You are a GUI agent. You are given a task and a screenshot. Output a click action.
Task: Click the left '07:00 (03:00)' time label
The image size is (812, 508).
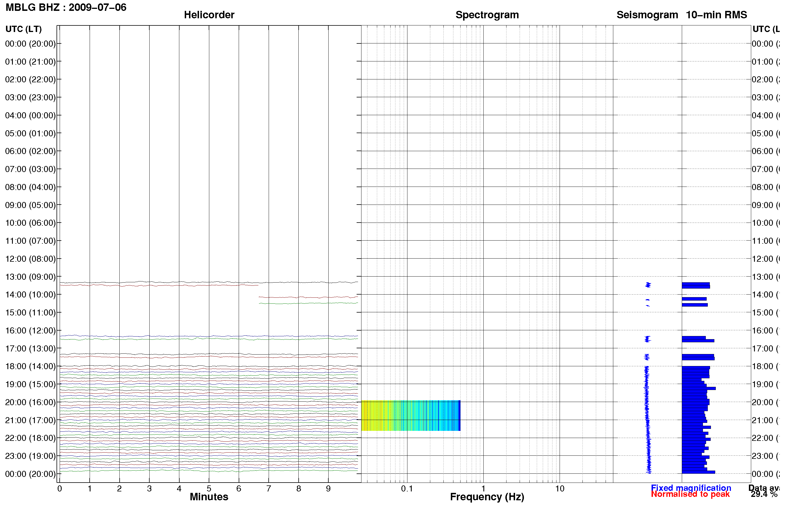point(30,169)
